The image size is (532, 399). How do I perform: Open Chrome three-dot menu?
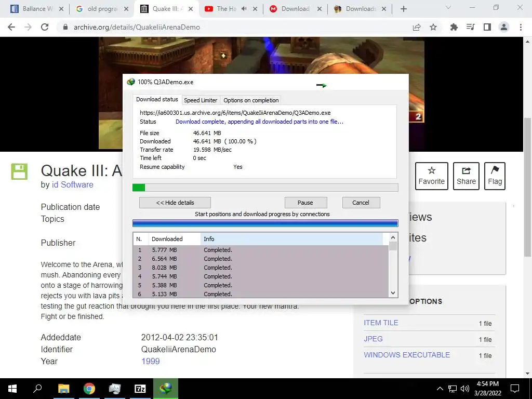(521, 27)
